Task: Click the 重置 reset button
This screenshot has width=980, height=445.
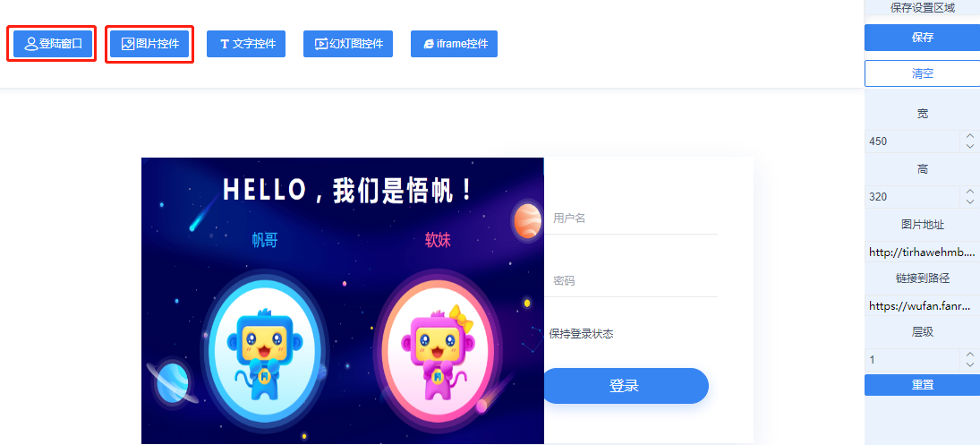Action: (923, 385)
